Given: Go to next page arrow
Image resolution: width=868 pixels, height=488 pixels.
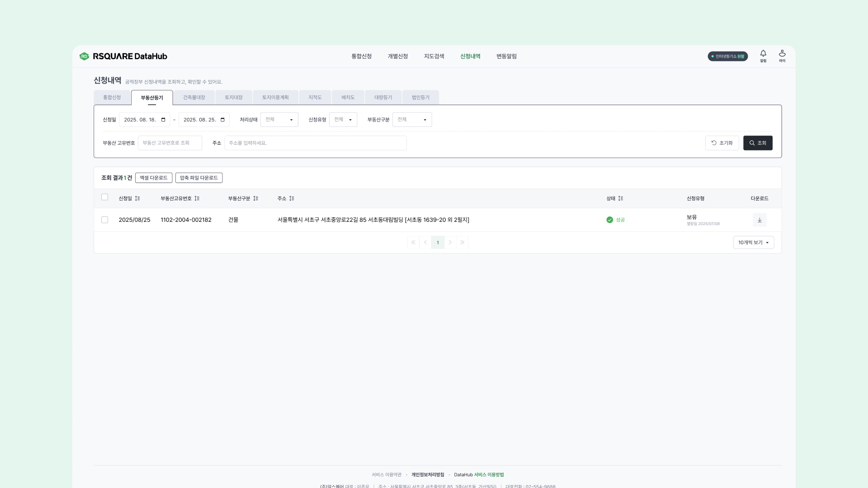Looking at the screenshot, I should pos(450,243).
